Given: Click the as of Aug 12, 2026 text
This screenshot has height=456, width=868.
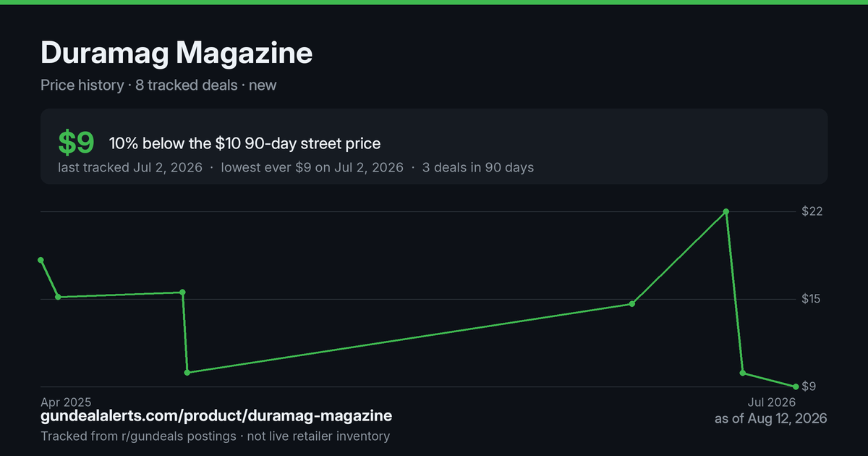Looking at the screenshot, I should pyautogui.click(x=770, y=418).
